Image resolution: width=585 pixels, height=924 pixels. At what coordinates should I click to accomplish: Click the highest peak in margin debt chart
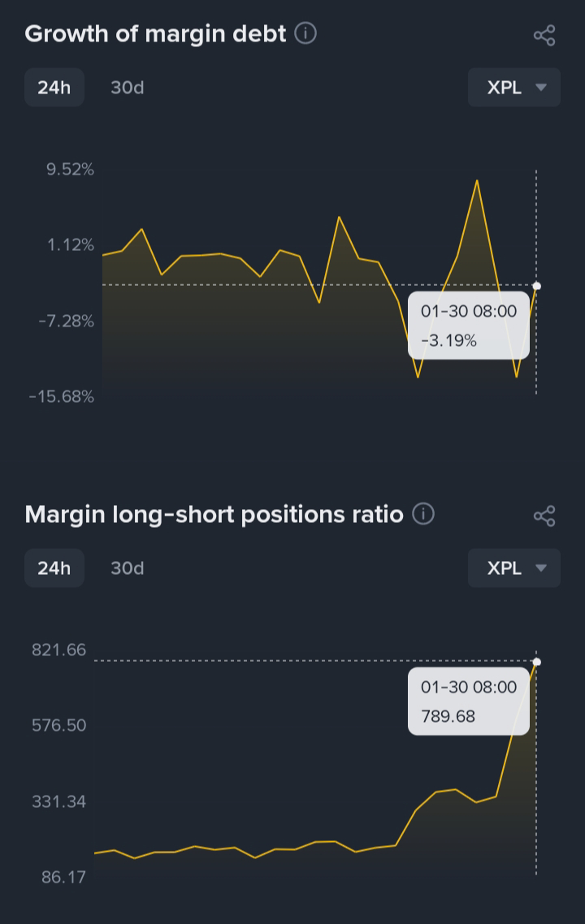click(476, 181)
